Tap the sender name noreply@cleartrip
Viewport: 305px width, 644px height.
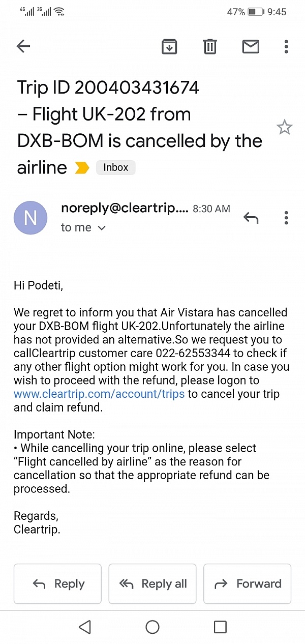125,208
